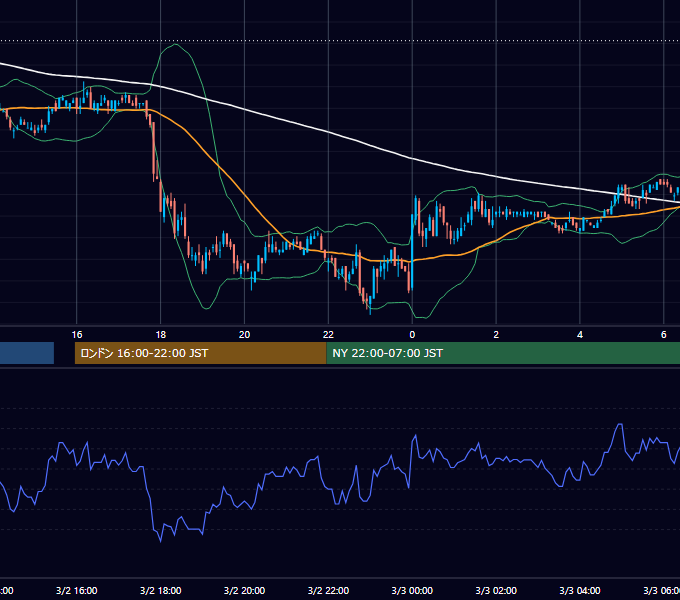680x600 pixels.
Task: Select the ロンドン 16:00-22:00 JST session bar
Action: (200, 353)
